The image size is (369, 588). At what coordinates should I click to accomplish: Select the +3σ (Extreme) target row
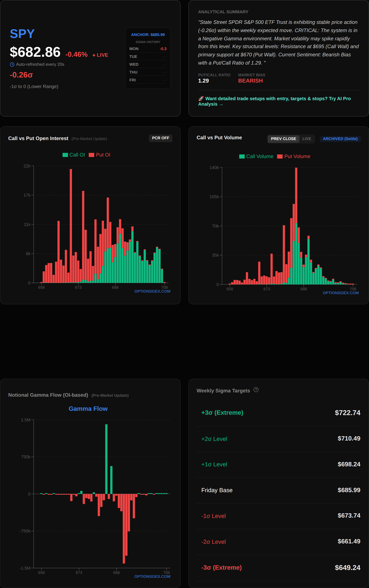click(x=279, y=413)
